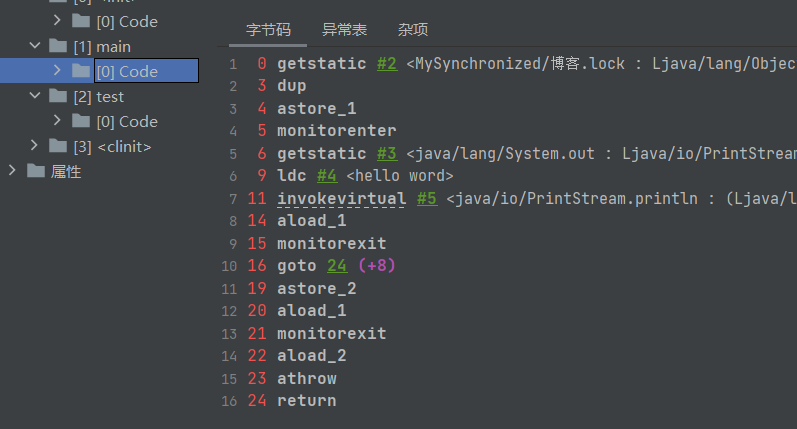
Task: Click the first getstatic instruction on line 1
Action: [x=321, y=64]
